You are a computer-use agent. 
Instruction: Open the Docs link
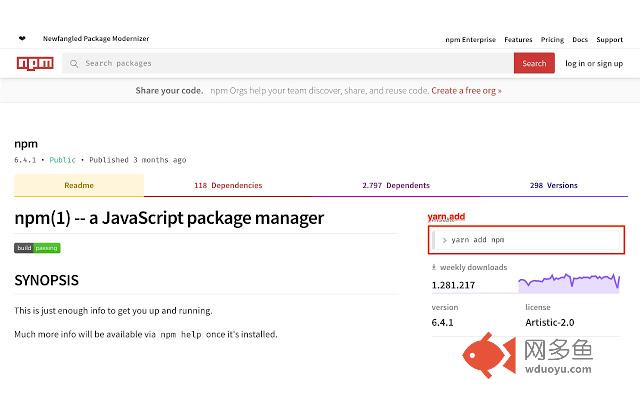tap(580, 40)
